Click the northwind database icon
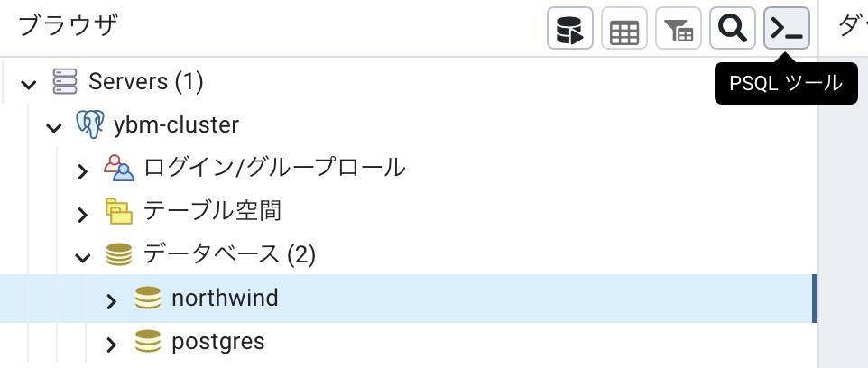Viewport: 868px width, 368px height. pos(148,298)
